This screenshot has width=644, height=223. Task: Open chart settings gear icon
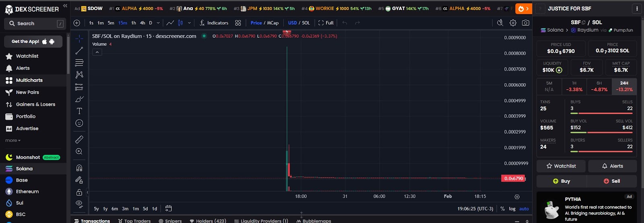coord(513,23)
